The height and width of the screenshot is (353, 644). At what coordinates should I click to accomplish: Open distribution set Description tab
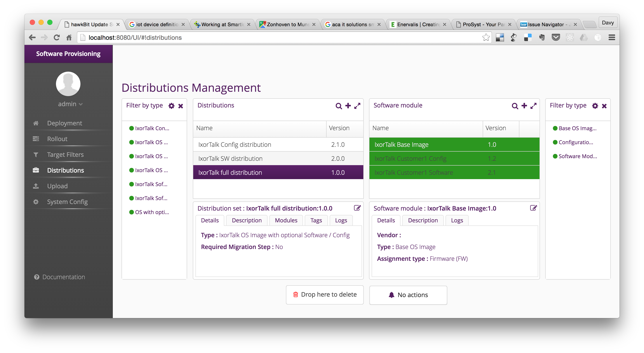click(247, 220)
